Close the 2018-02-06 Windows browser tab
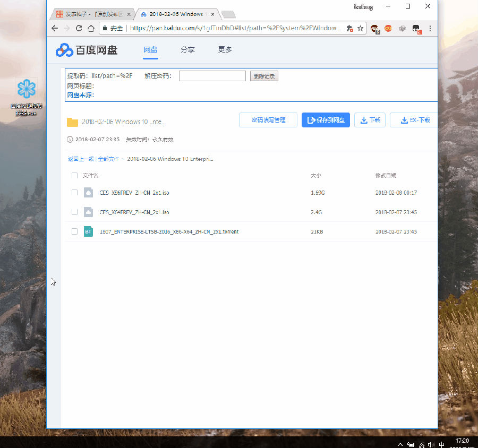Image resolution: width=478 pixels, height=448 pixels. pos(212,14)
